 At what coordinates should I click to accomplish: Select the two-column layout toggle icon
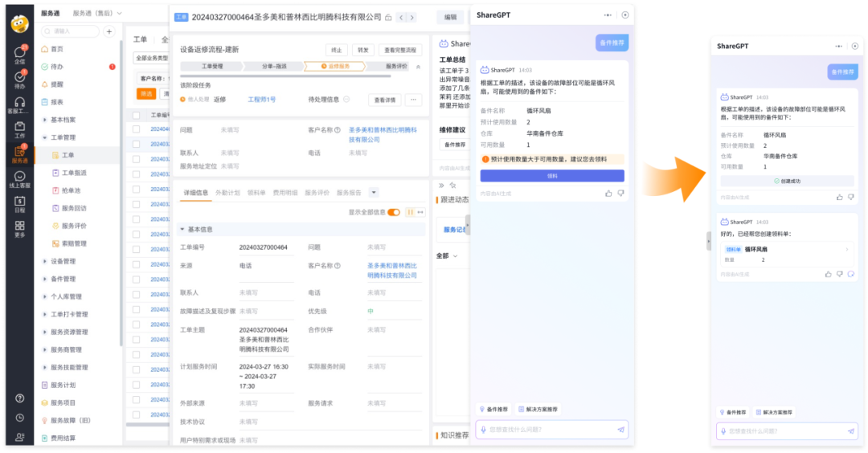[410, 212]
